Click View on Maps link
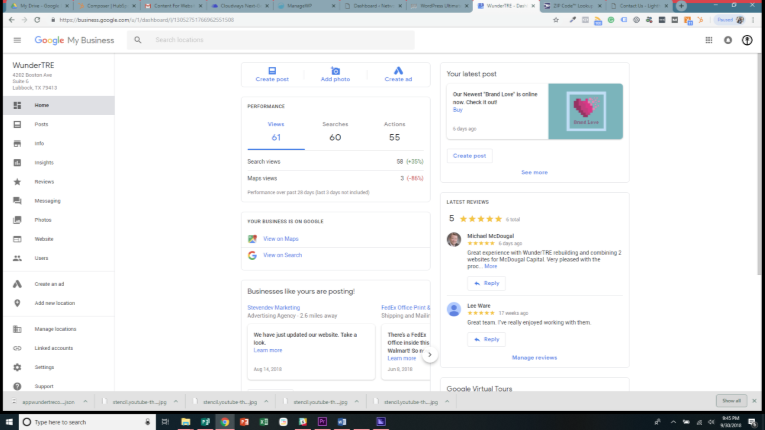Screen dimensions: 765x430 (x=281, y=239)
